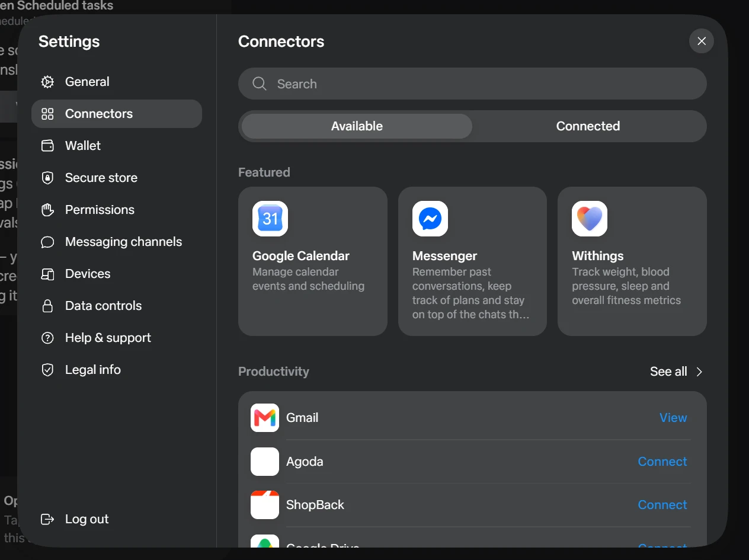
Task: Open the Withings featured card title
Action: pos(597,256)
